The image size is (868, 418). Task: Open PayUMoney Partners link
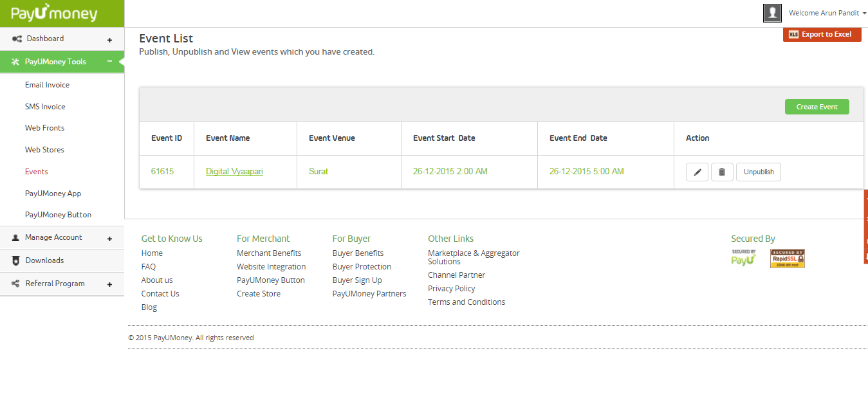369,294
